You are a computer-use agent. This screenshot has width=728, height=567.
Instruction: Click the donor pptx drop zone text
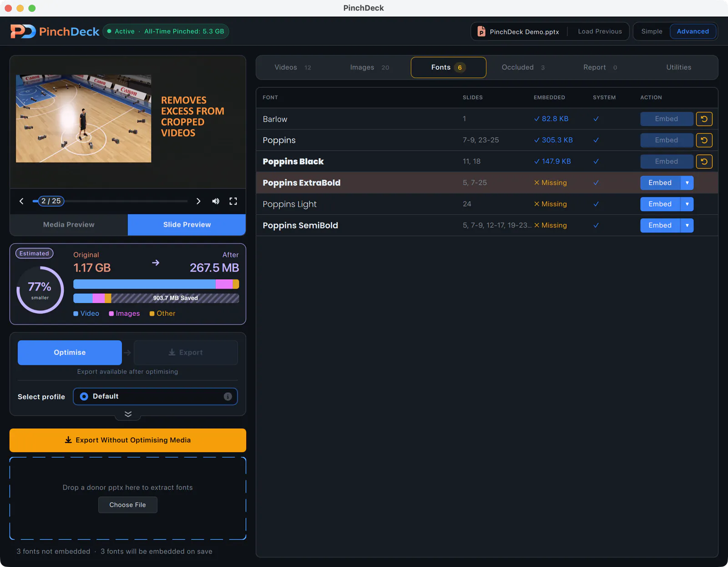click(x=128, y=487)
